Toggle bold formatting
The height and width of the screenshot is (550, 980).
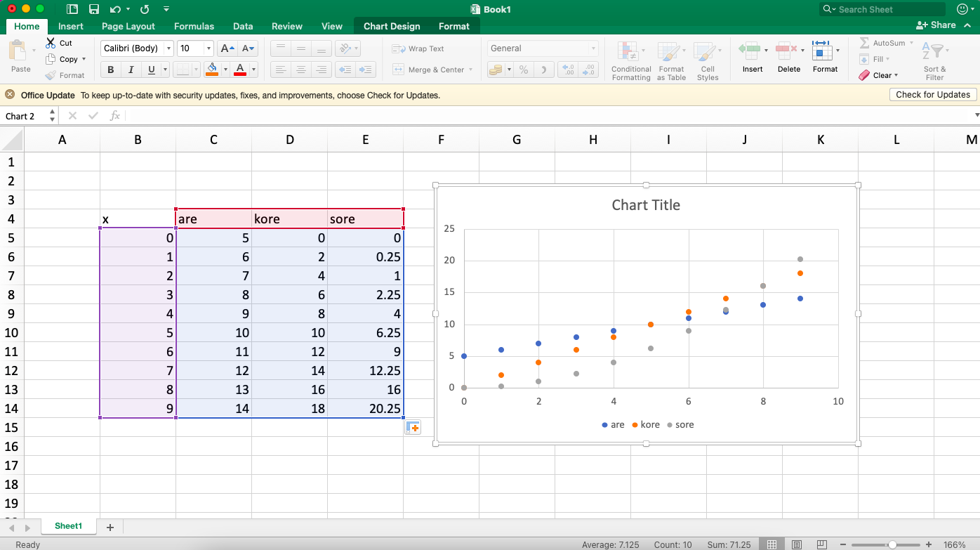(x=110, y=70)
